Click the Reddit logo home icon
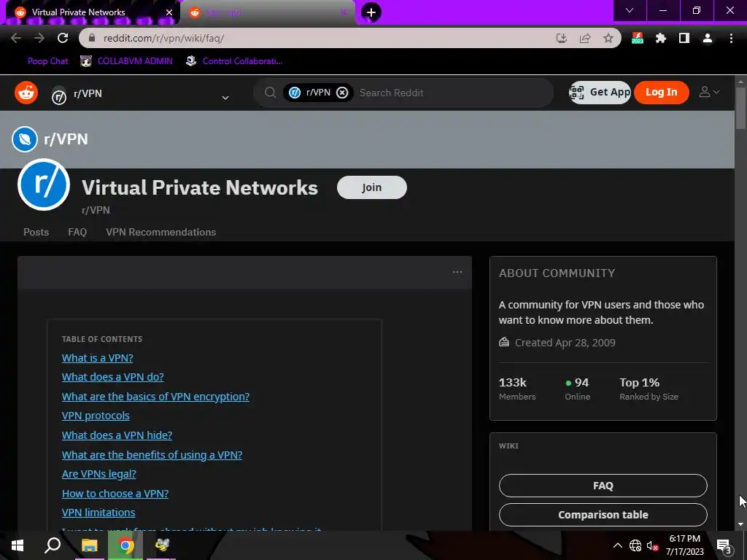Viewport: 747px width, 560px height. (x=26, y=93)
